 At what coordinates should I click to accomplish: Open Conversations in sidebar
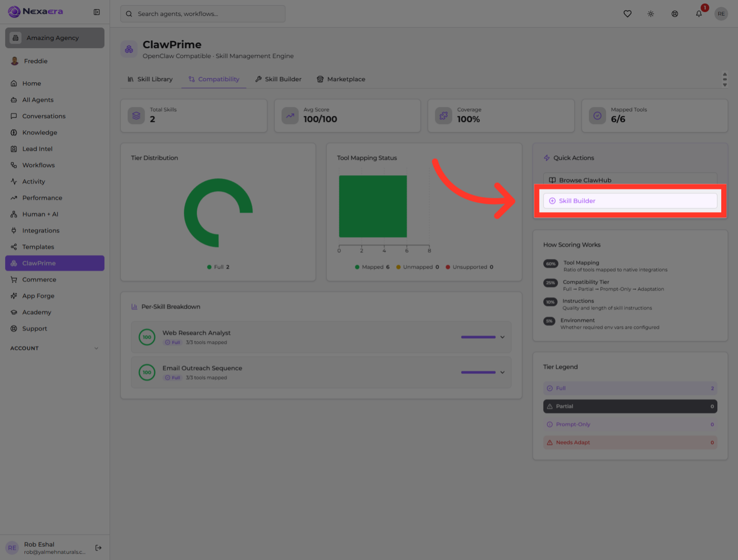pos(55,116)
